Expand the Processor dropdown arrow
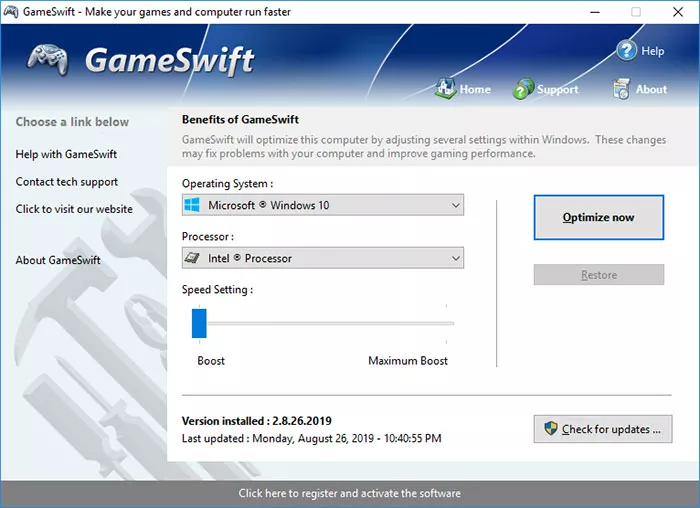 [x=455, y=258]
